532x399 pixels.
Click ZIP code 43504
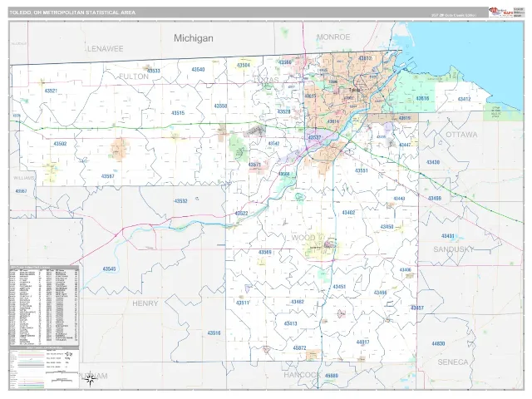pos(244,65)
